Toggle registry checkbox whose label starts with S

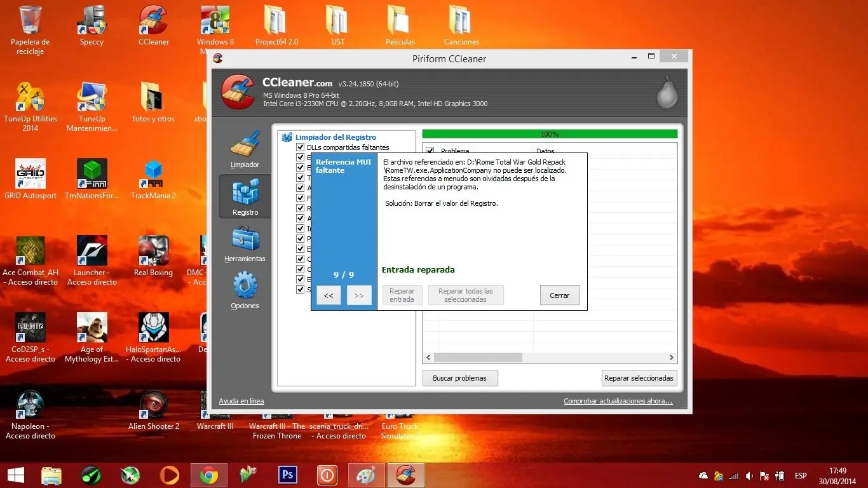coord(301,290)
